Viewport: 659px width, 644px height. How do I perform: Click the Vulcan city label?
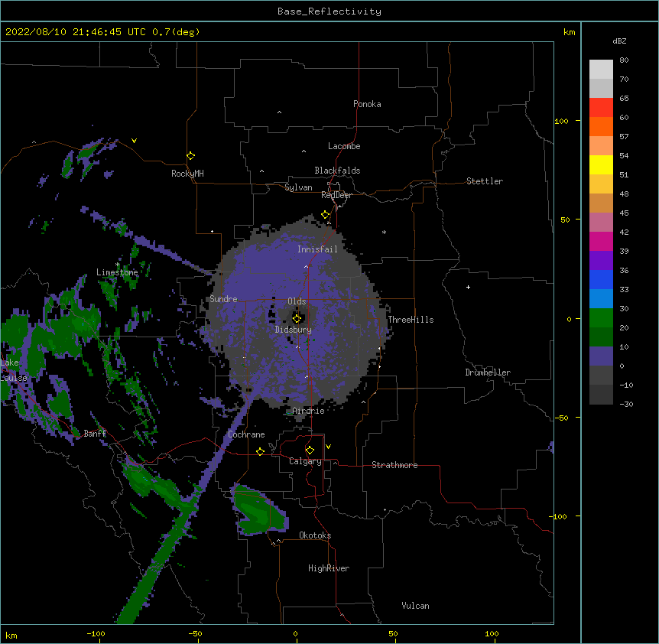[x=415, y=606]
